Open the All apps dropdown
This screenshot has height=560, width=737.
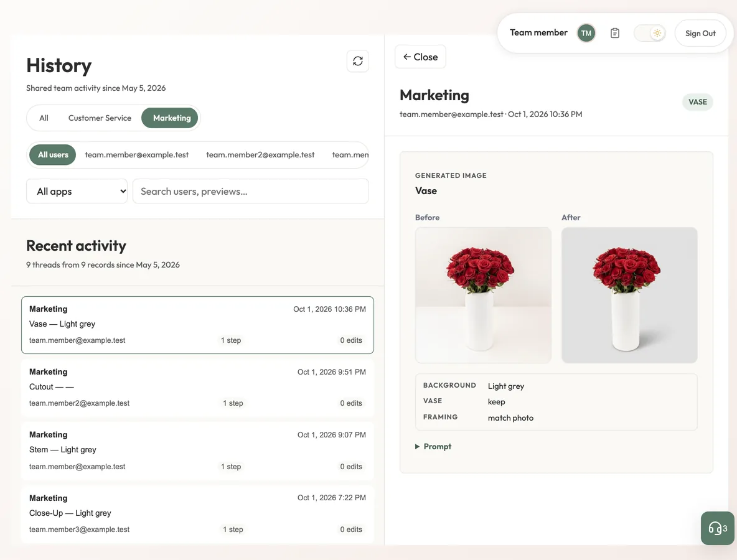(77, 191)
